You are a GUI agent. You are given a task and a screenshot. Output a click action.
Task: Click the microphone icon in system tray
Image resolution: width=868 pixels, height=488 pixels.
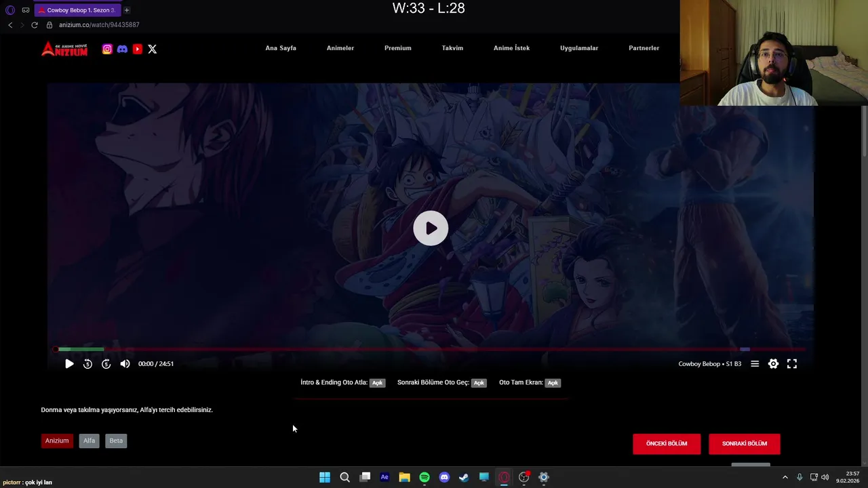[x=800, y=477]
